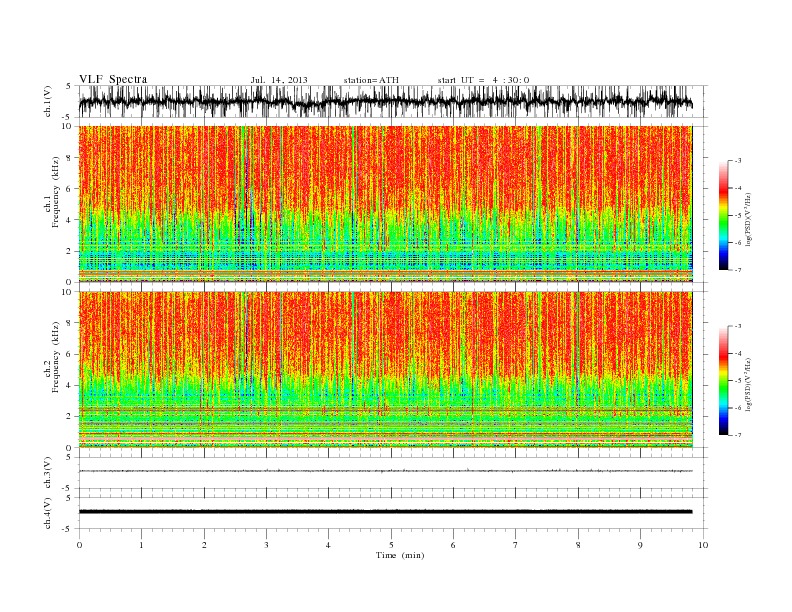Click the "6" kHz tick on the ch.2 frequency axis

(69, 354)
